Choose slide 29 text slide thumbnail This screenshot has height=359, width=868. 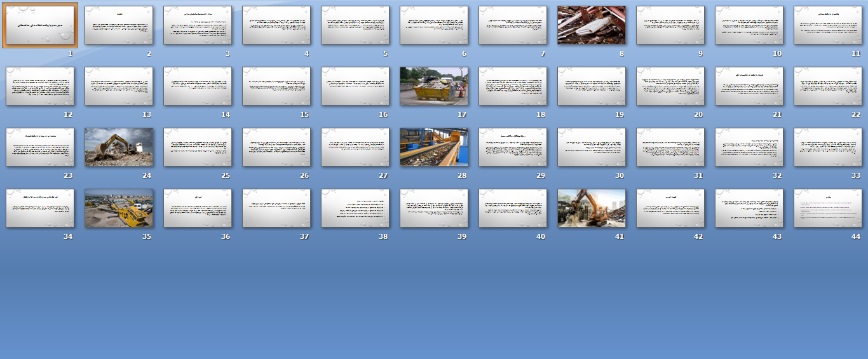(x=513, y=147)
